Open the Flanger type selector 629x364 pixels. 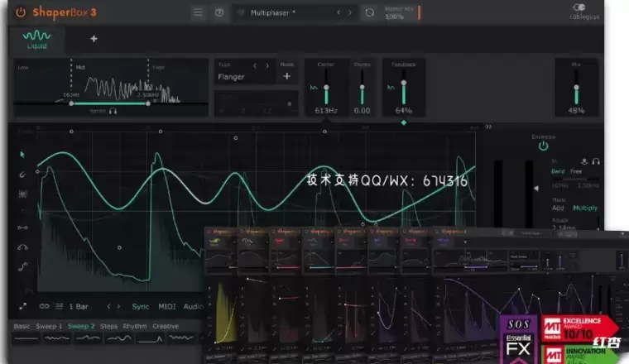click(231, 77)
